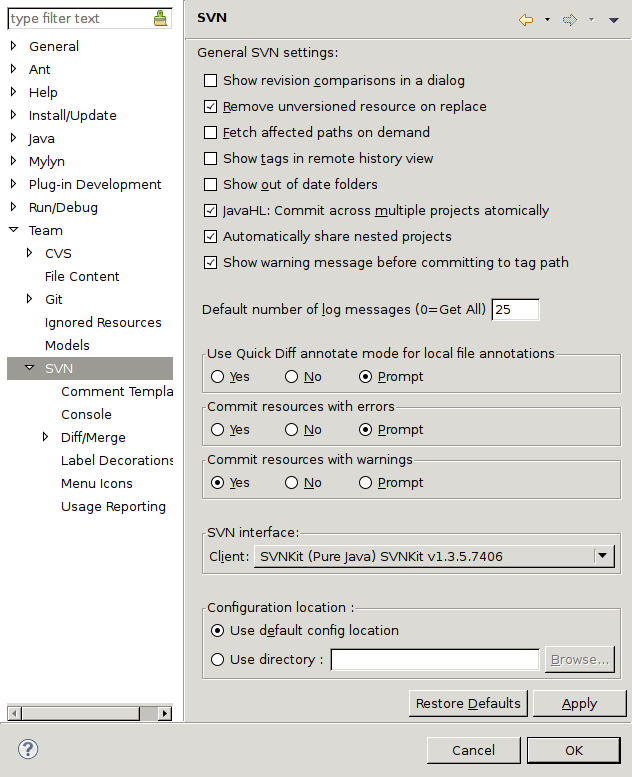Click the default number of log messages field
Screen dimensions: 632x777
[516, 310]
